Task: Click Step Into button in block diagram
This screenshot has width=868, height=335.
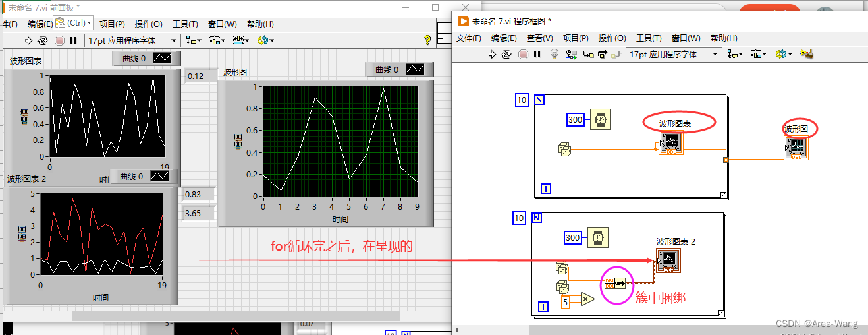Action: [588, 55]
